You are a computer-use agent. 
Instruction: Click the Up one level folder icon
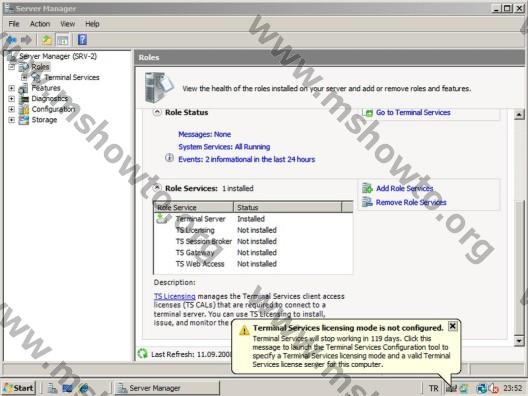point(47,40)
